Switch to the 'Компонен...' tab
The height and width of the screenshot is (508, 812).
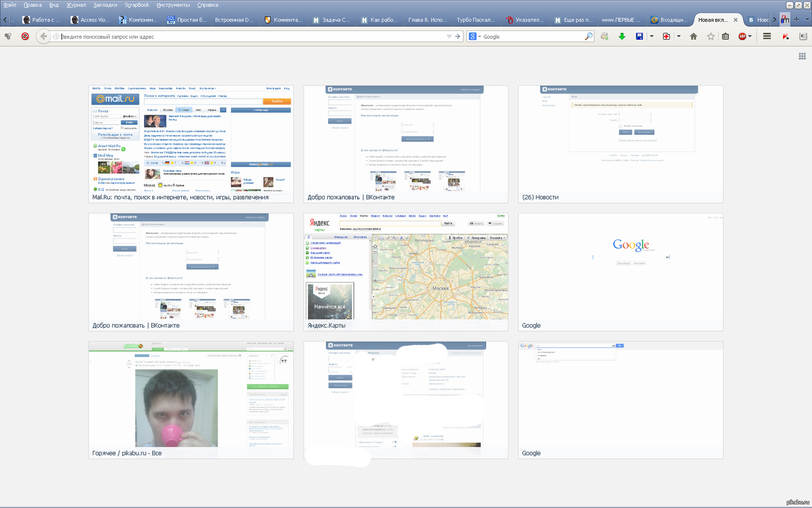tap(138, 20)
